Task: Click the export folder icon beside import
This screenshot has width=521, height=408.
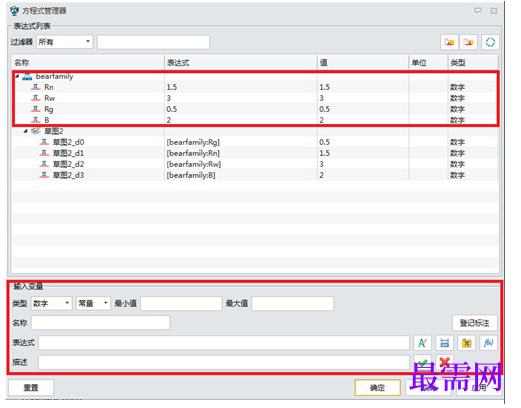Action: [468, 42]
